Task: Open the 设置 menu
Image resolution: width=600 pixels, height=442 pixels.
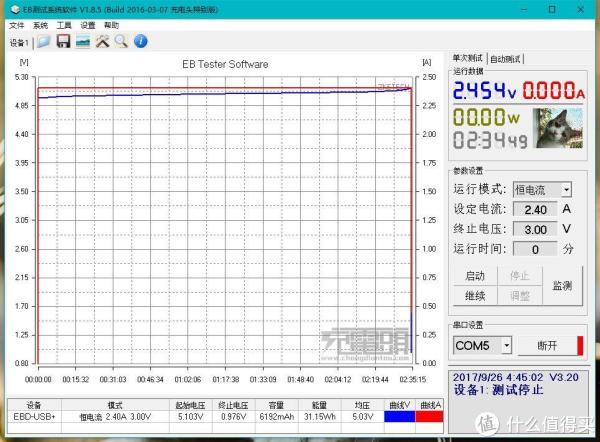Action: click(88, 25)
